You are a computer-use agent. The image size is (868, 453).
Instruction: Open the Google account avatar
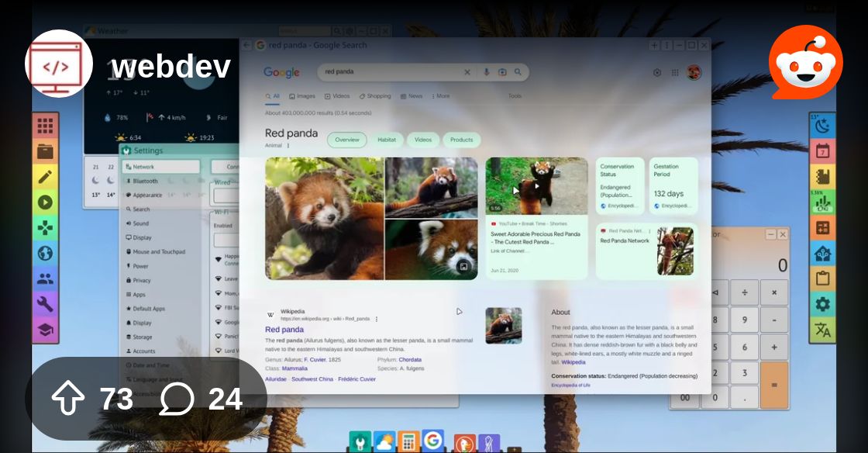[694, 72]
